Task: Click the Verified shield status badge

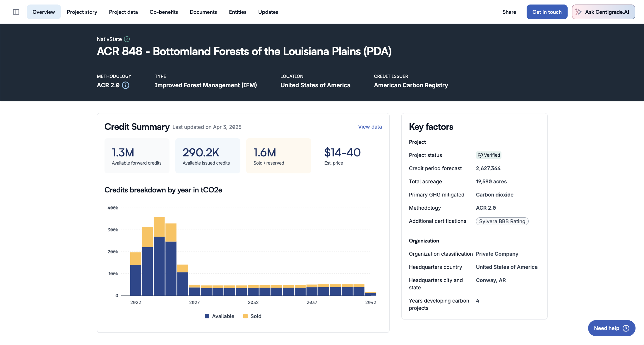Action: click(x=489, y=155)
